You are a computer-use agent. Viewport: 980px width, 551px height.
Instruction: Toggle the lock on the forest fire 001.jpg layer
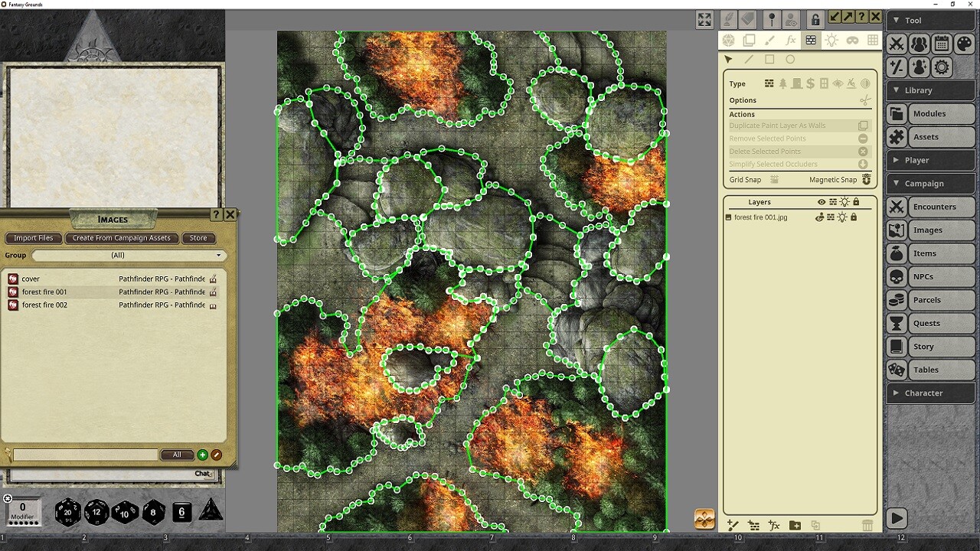coord(854,217)
